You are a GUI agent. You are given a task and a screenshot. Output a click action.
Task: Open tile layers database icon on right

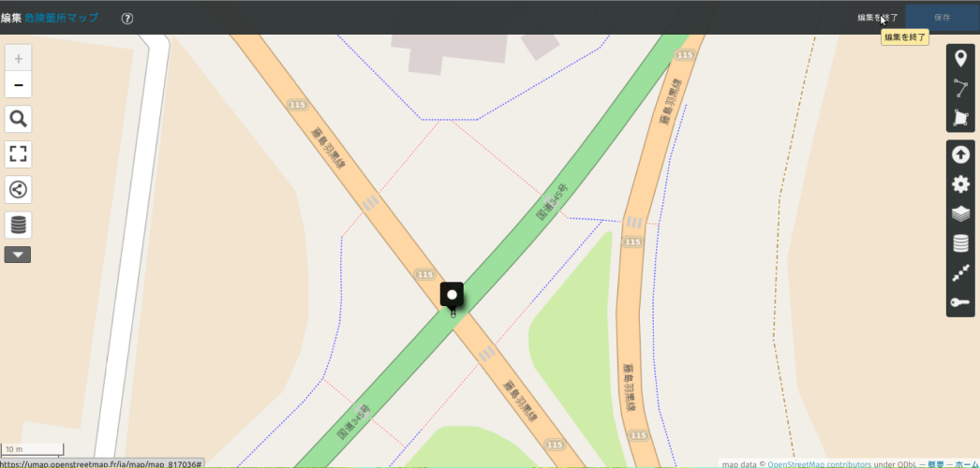point(960,242)
